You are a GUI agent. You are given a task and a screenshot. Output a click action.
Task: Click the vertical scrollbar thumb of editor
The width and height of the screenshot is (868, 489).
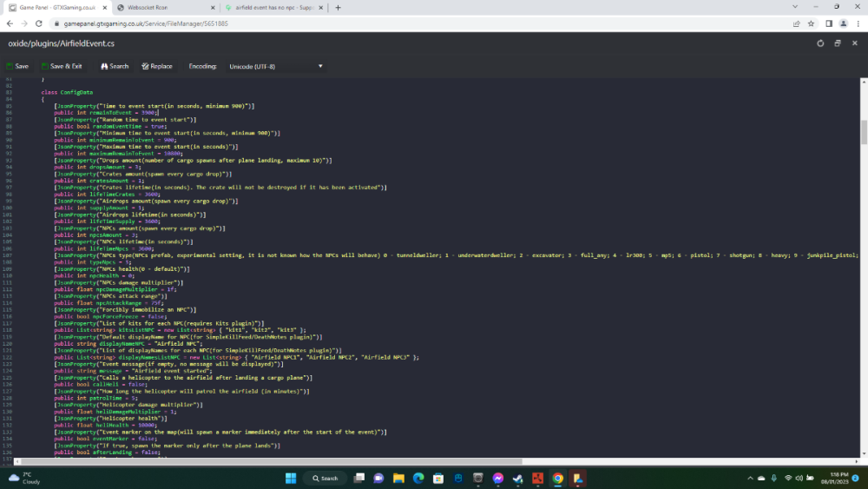click(x=864, y=132)
